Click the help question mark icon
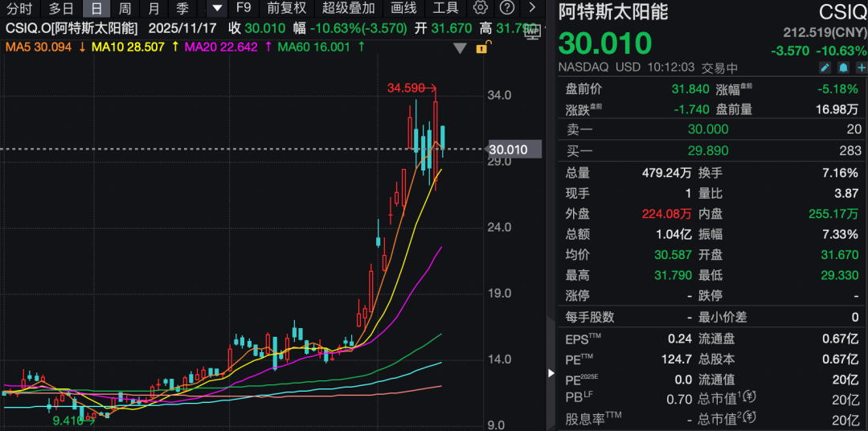868x431 pixels. 506,8
